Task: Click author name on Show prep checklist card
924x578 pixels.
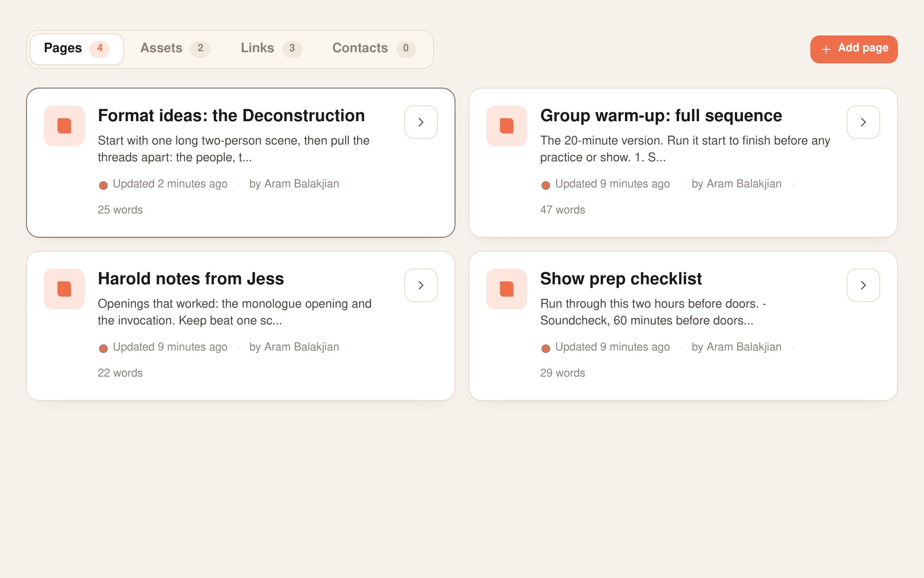Action: [736, 347]
